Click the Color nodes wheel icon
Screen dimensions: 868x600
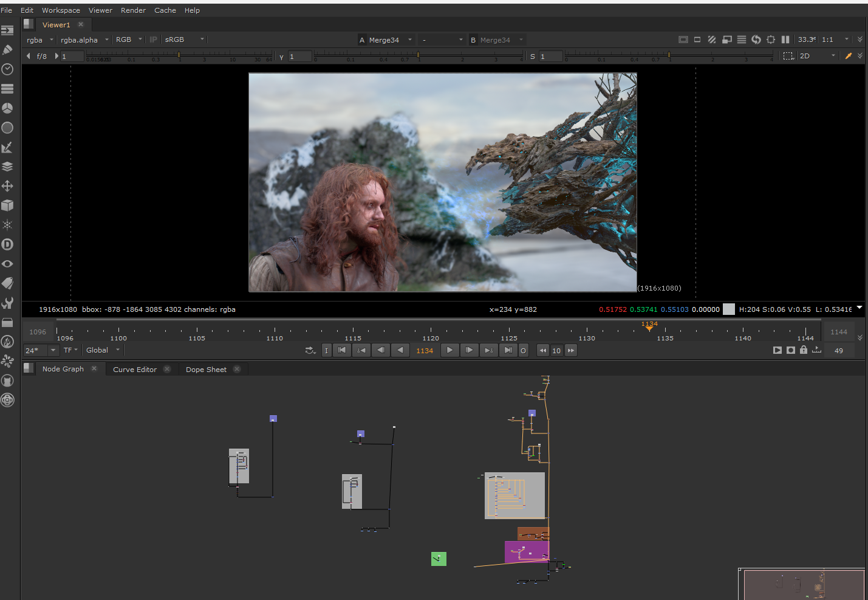pos(7,108)
